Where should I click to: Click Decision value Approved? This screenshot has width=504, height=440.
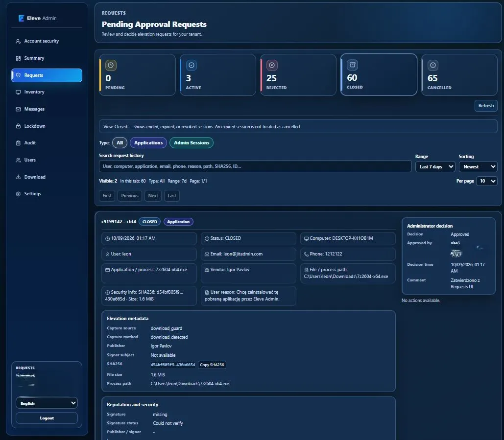coord(459,234)
